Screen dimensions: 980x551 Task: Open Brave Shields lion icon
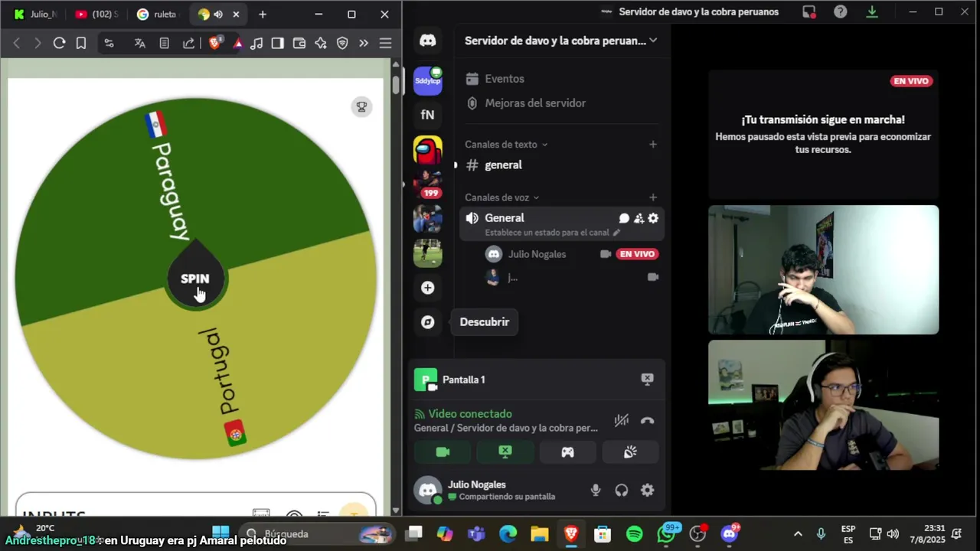215,43
